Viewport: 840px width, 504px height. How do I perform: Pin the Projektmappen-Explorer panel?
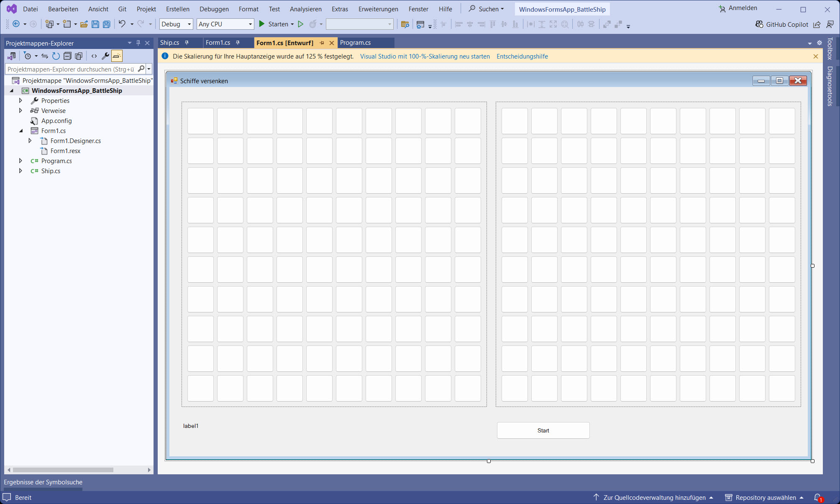[138, 43]
